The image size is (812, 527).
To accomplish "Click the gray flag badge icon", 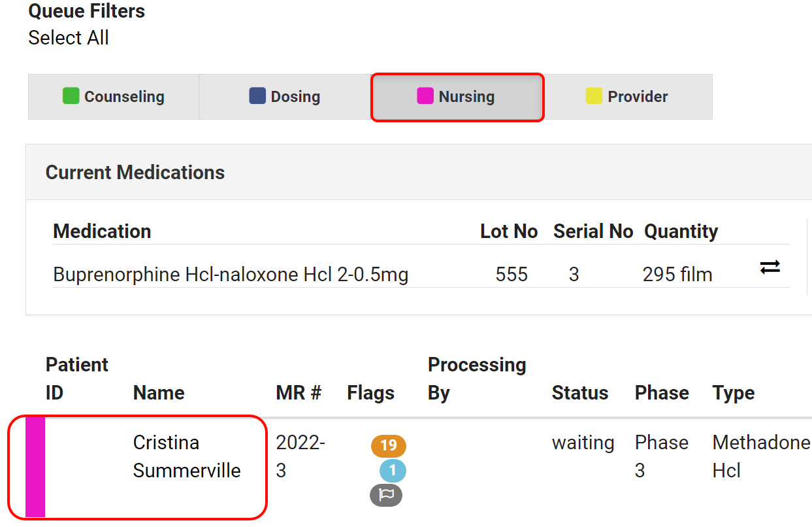I will click(386, 495).
